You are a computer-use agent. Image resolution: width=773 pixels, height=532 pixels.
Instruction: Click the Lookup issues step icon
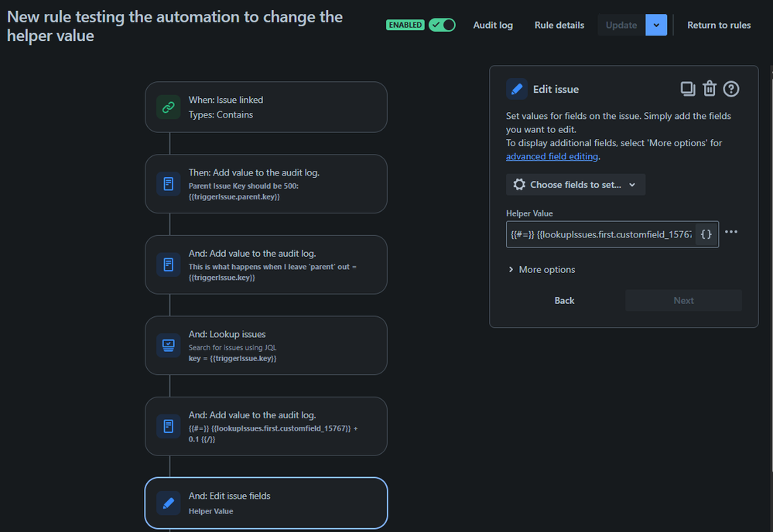click(169, 346)
